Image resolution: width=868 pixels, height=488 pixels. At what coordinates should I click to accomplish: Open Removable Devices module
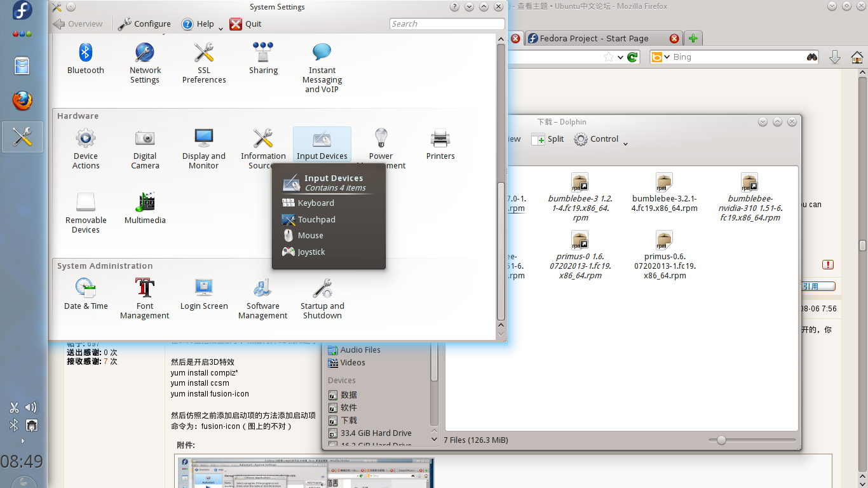(x=86, y=213)
